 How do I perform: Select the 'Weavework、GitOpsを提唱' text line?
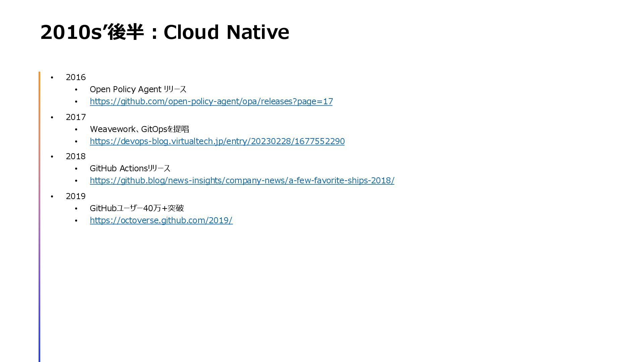(x=139, y=129)
